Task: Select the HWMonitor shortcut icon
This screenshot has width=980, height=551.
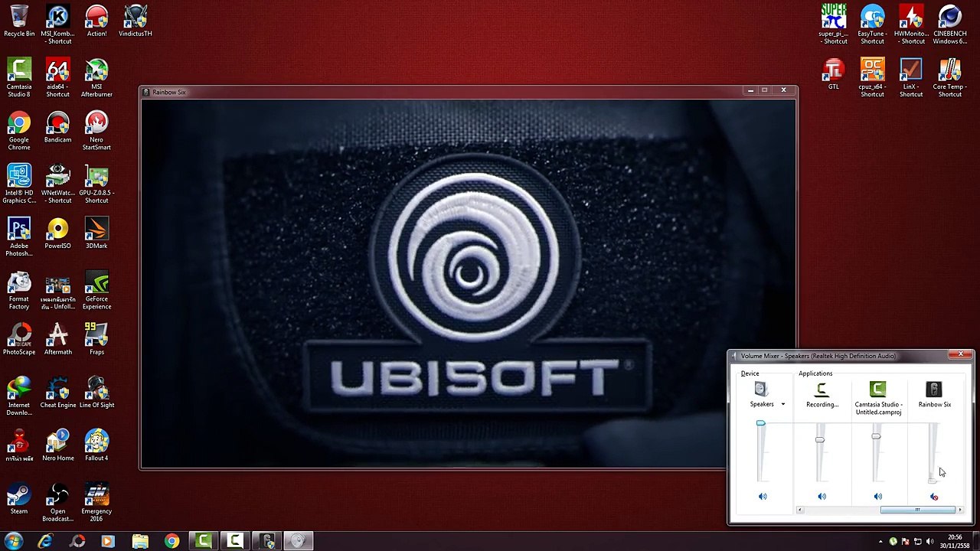Action: click(911, 24)
